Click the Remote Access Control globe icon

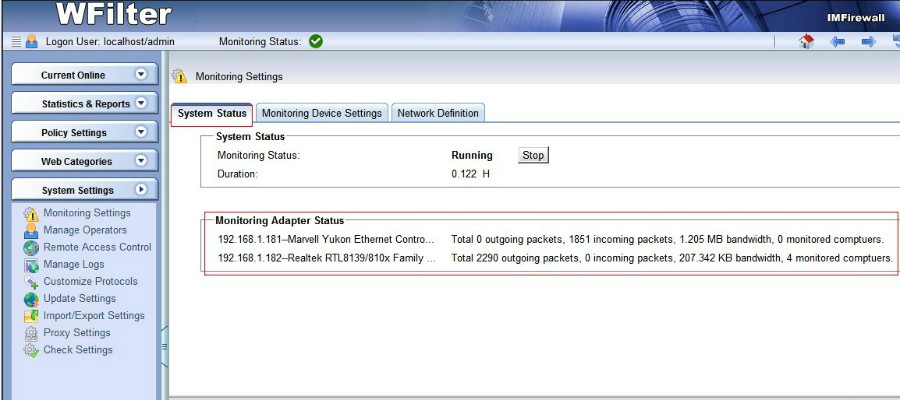31,248
